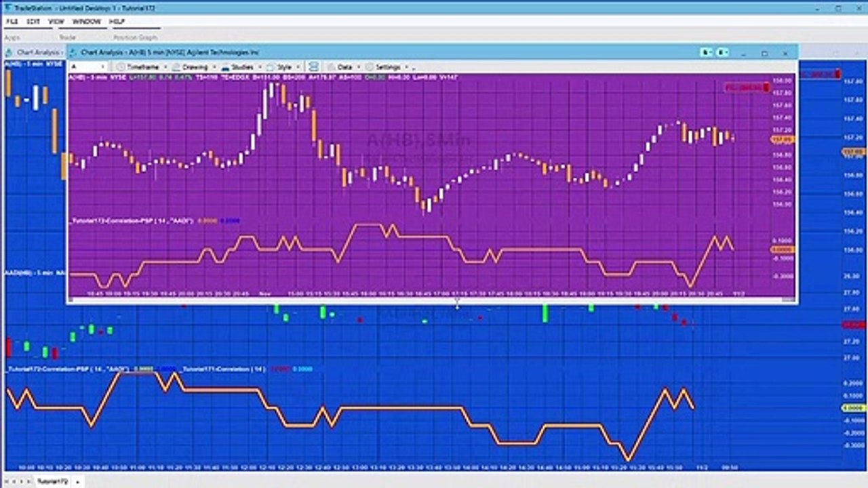
Task: Open the FILE menu
Action: pos(12,22)
